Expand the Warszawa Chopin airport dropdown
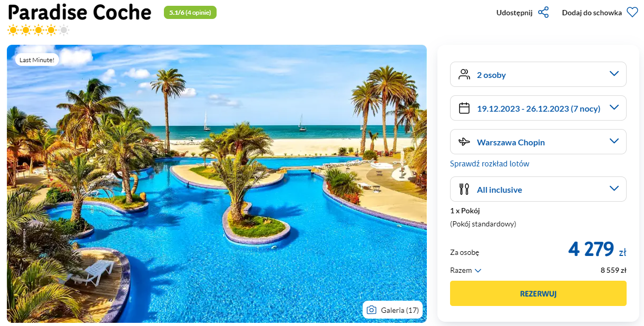Image resolution: width=644 pixels, height=326 pixels. tap(614, 141)
